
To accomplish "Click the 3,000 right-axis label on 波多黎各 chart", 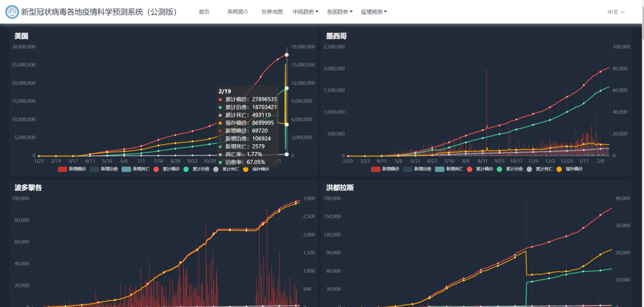I will [309, 199].
